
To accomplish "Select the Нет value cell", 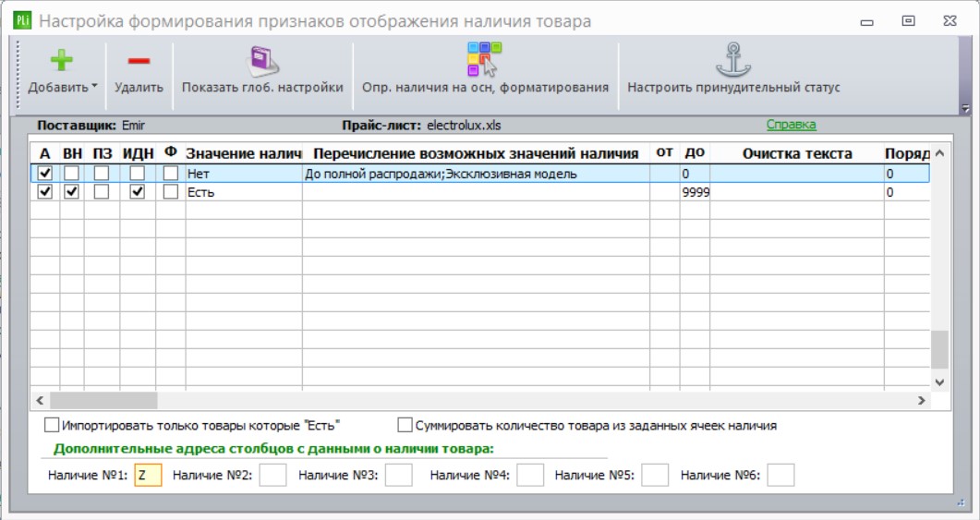I will point(244,174).
